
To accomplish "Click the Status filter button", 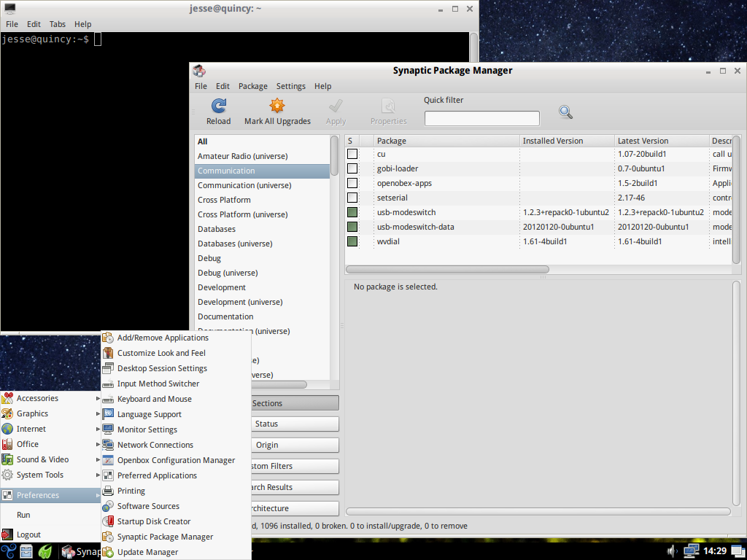I will click(295, 424).
